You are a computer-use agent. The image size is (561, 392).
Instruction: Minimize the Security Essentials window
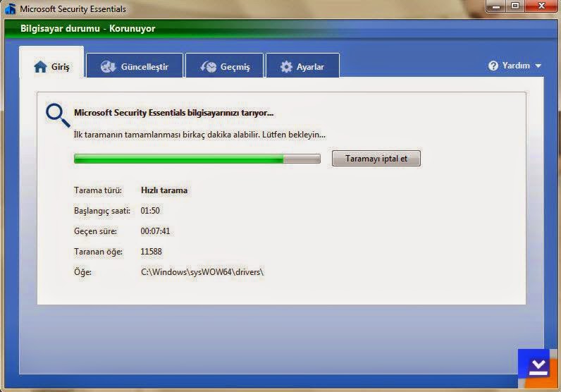(496, 6)
